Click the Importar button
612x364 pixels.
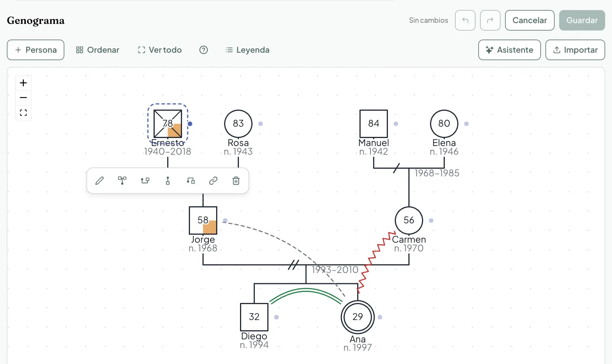(x=575, y=50)
